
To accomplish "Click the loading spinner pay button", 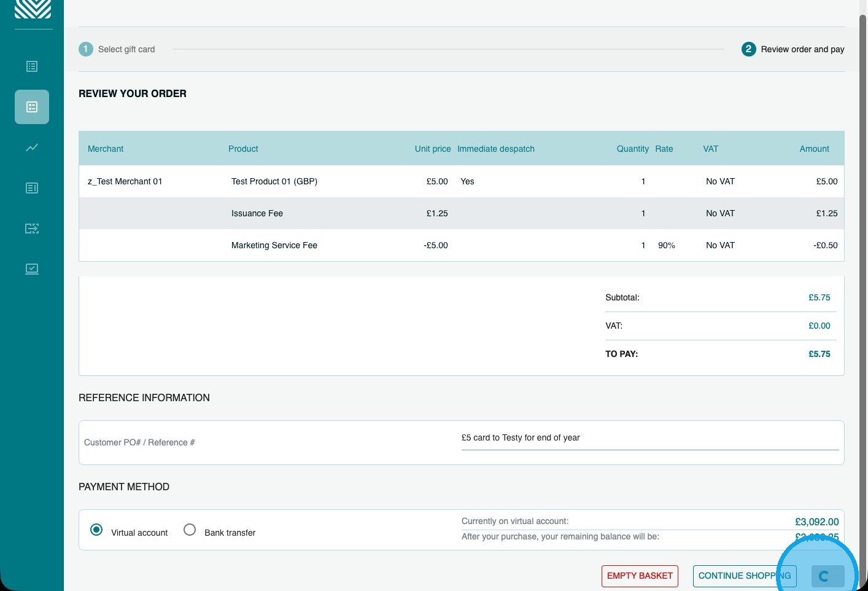I will click(827, 576).
